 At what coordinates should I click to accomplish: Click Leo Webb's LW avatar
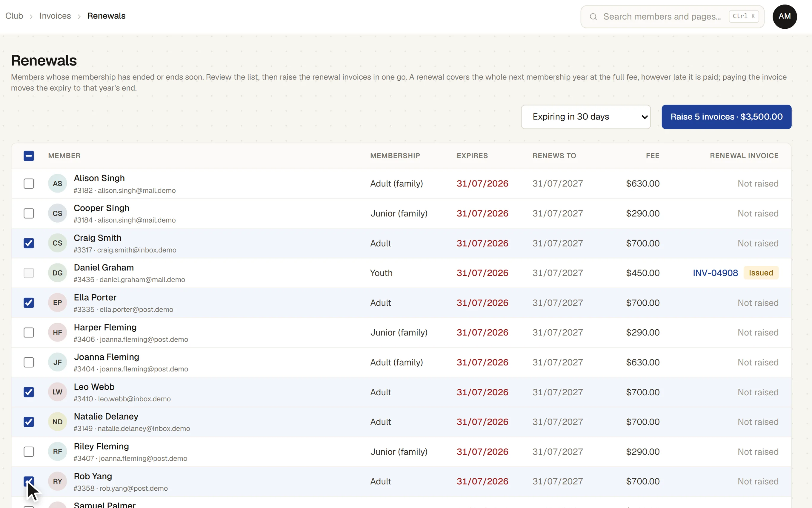tap(57, 392)
